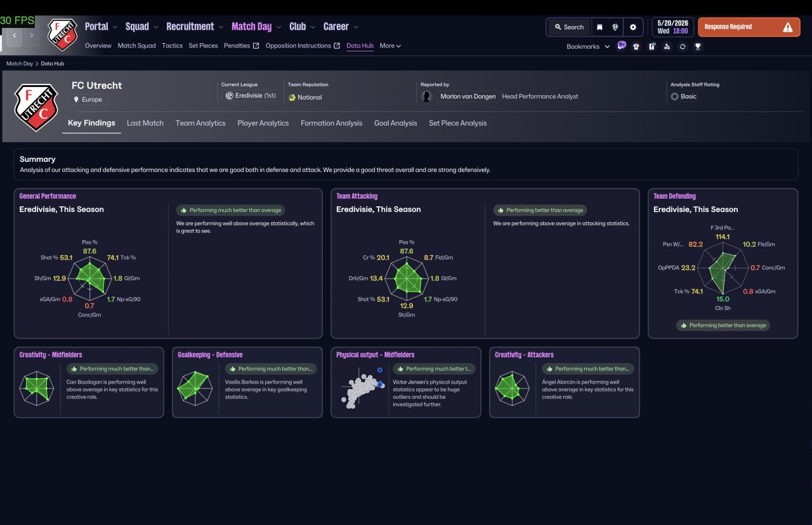Open the settings gear icon

[x=633, y=27]
